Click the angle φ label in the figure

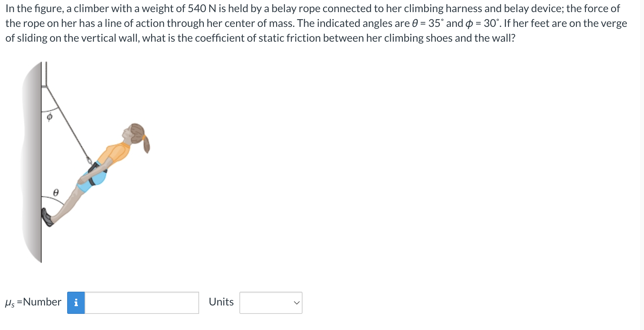coord(49,117)
